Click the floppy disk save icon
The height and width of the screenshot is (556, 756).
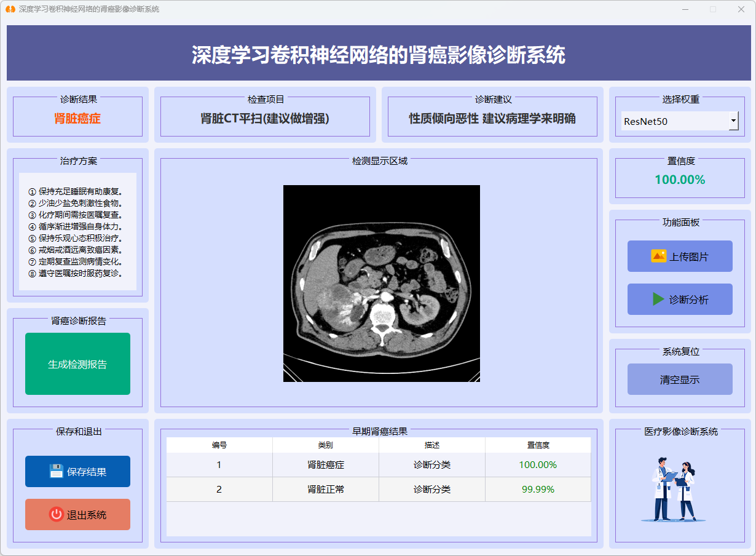pyautogui.click(x=57, y=472)
